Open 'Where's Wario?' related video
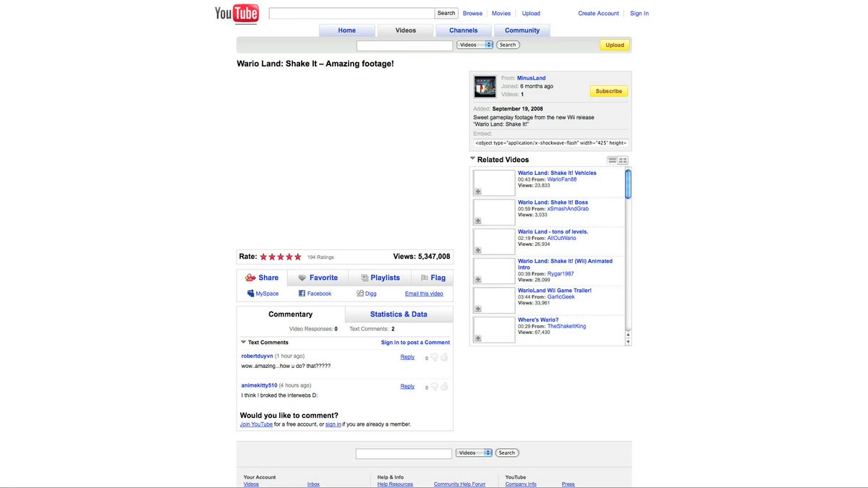 tap(538, 320)
